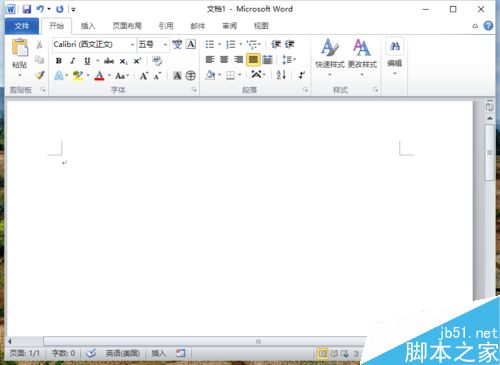Open Quick Styles gallery
The image size is (500, 365).
[x=330, y=56]
